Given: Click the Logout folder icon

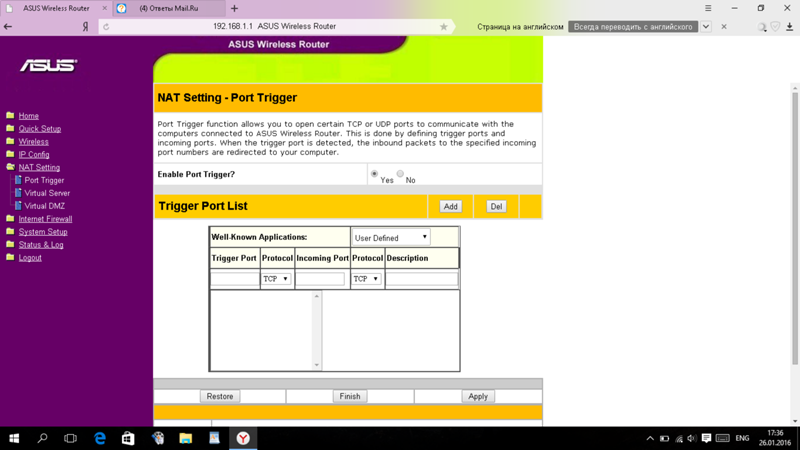Looking at the screenshot, I should [x=10, y=257].
